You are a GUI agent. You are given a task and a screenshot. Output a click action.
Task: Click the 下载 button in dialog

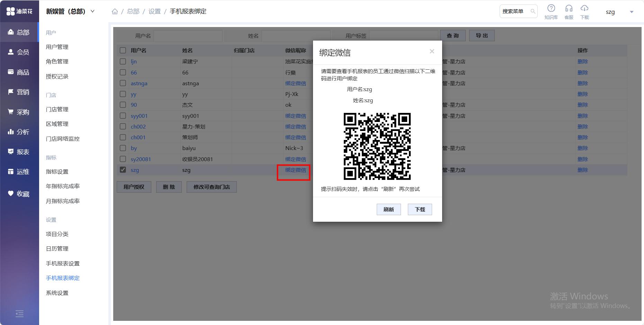coord(420,209)
